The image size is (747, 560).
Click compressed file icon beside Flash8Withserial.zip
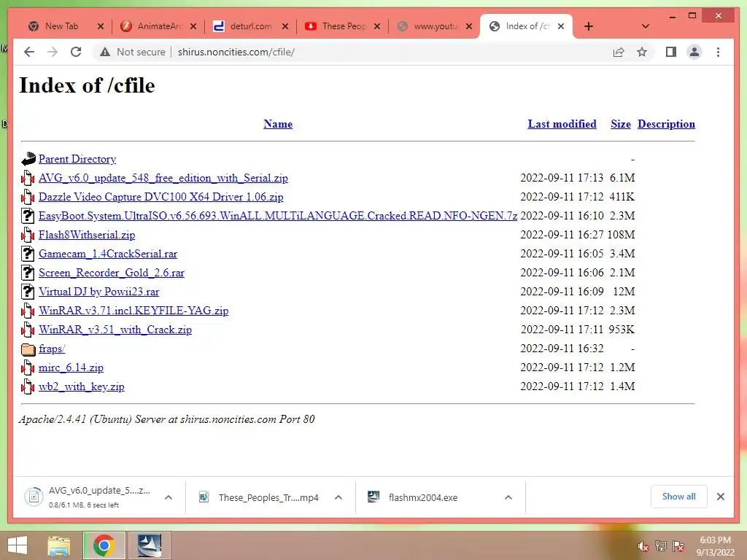[28, 235]
